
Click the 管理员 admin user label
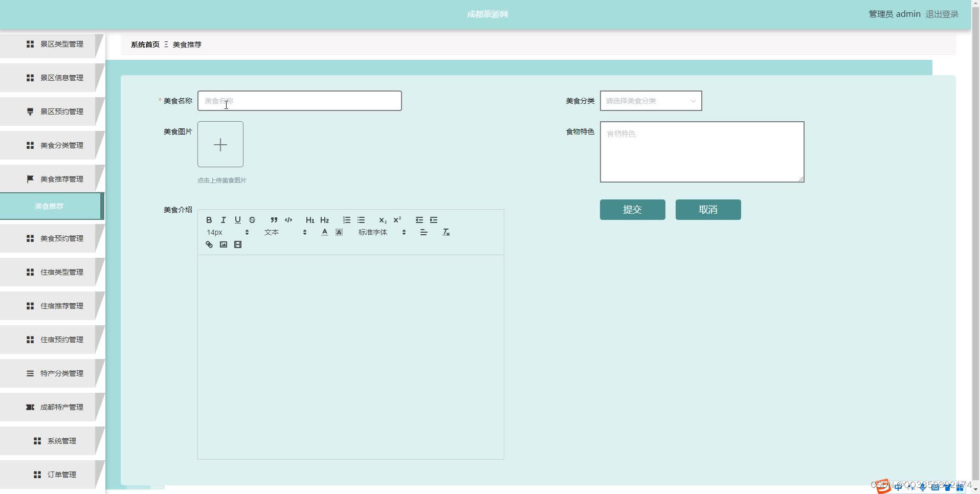(894, 14)
